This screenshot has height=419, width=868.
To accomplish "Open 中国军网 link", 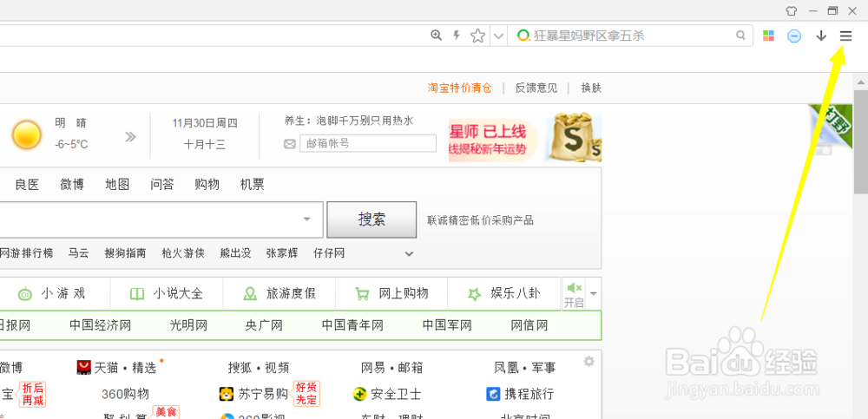I will pyautogui.click(x=447, y=325).
